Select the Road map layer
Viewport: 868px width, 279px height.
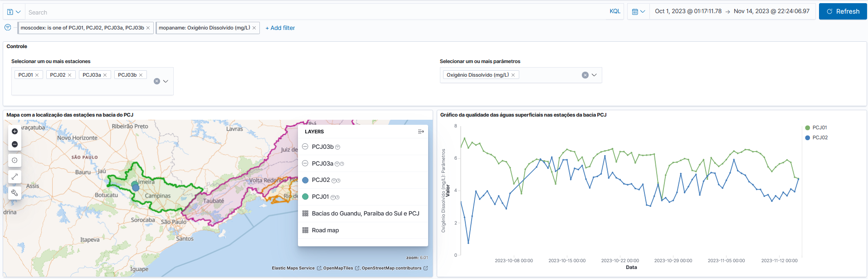pos(325,230)
